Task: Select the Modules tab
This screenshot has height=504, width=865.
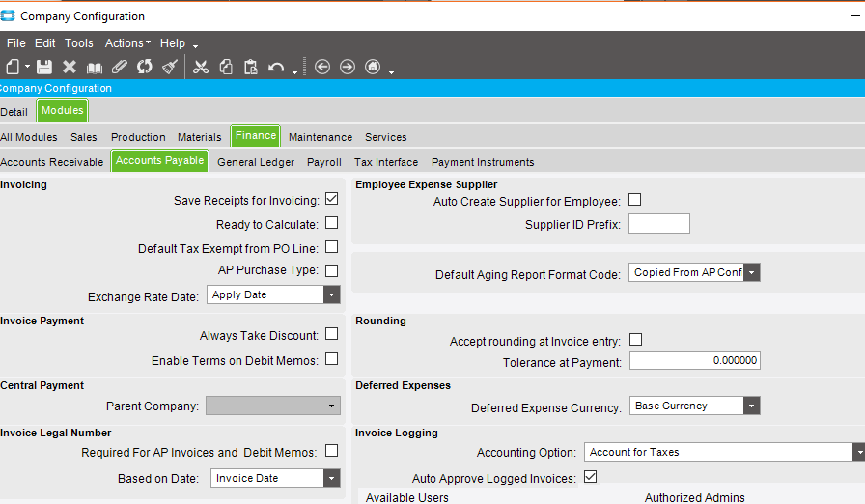Action: coord(63,110)
